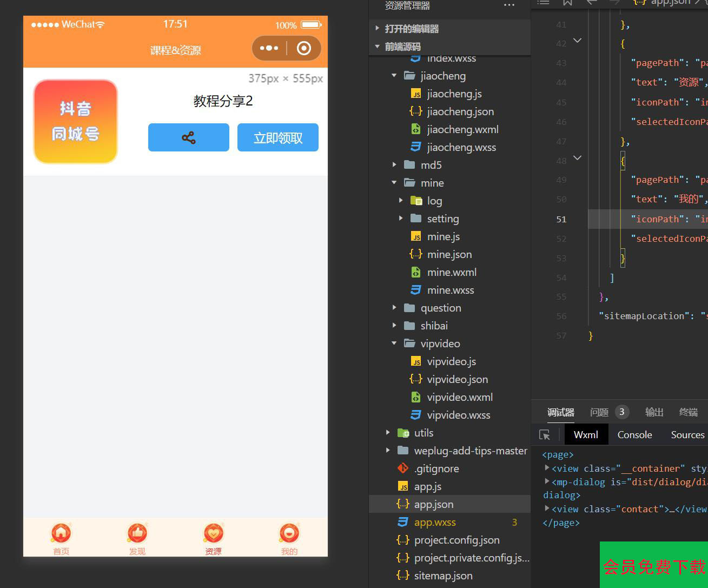Fold code block at line 42
Viewport: 708px width, 588px height.
pos(577,41)
